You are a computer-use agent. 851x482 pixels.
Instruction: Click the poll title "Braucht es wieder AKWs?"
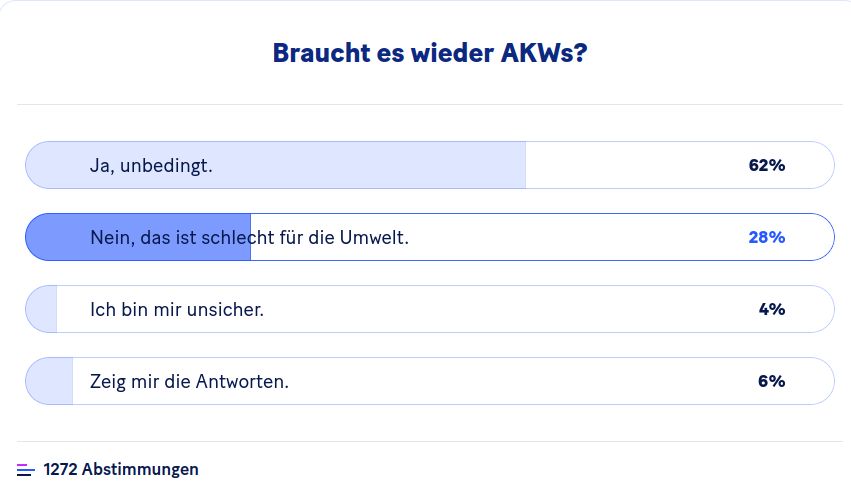coord(430,52)
